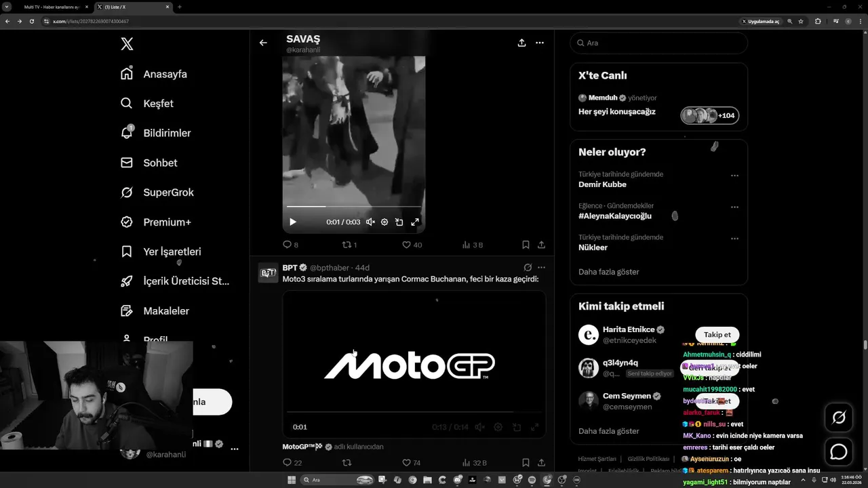Reply to first post with 8 comments
868x488 pixels.
click(x=290, y=245)
